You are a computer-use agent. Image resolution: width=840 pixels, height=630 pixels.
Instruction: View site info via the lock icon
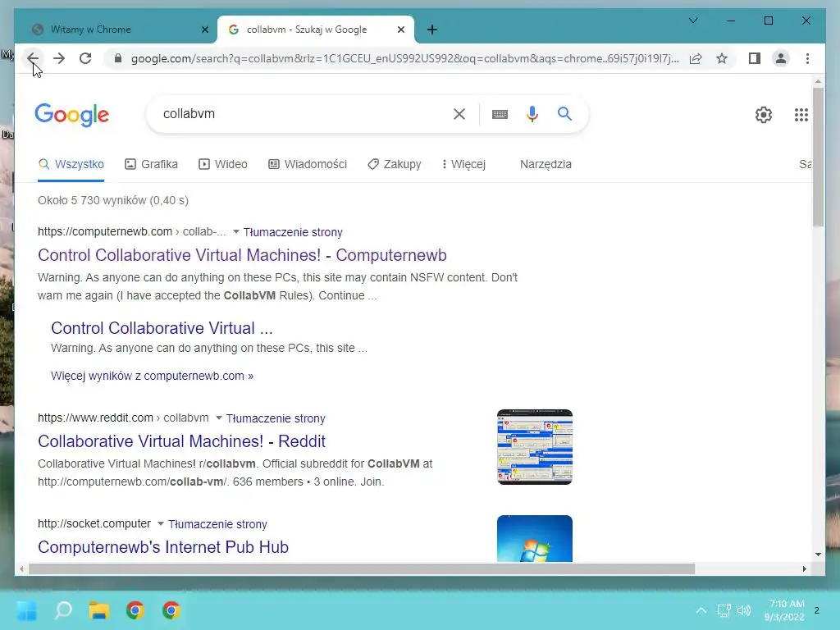click(118, 58)
